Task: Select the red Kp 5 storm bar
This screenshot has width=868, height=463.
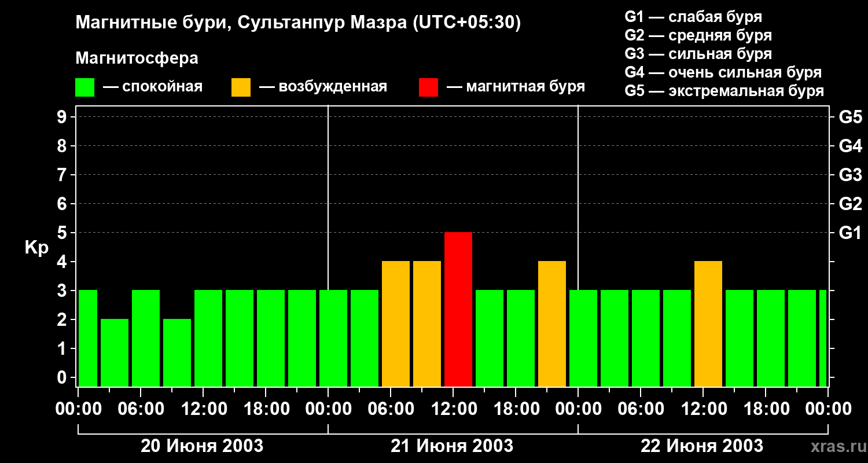Action: 458,310
